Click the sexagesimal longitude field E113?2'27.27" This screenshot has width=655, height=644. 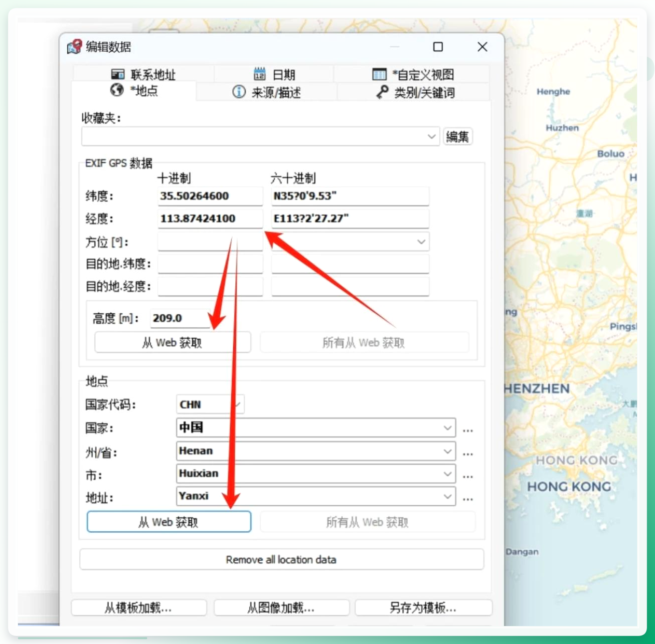350,218
